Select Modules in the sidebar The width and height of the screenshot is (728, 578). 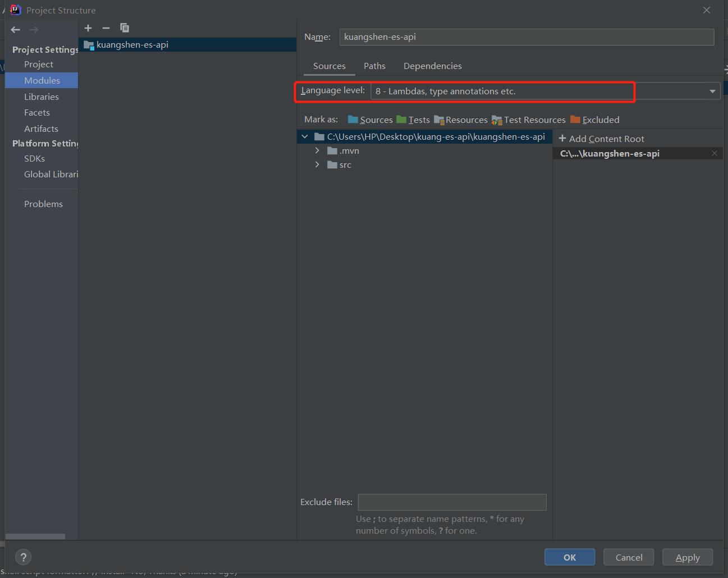pyautogui.click(x=42, y=80)
